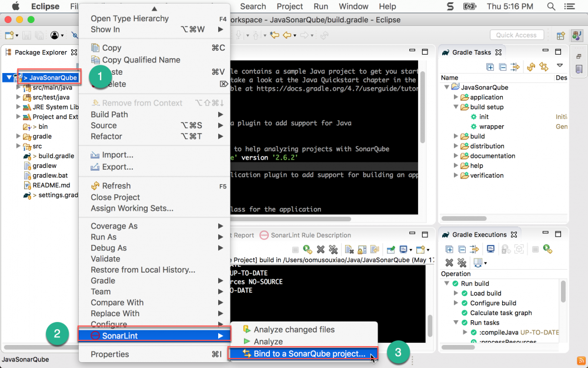Expand all in Gradle Executions view
Screen dimensions: 588x368
(449, 249)
